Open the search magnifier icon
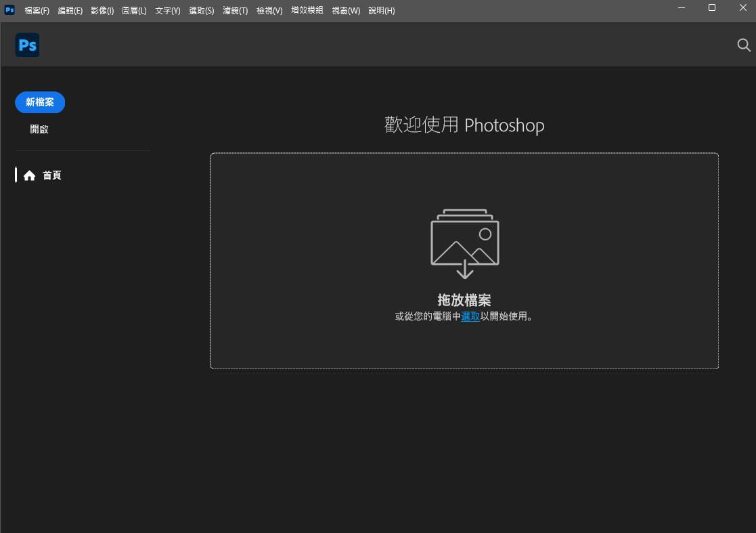Viewport: 756px width, 533px height. pos(743,45)
